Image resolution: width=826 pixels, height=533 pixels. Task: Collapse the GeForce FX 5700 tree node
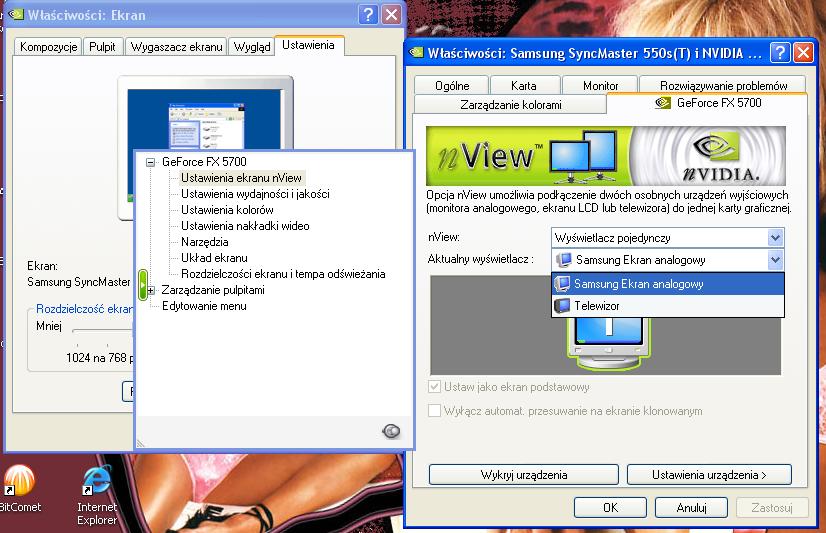(x=151, y=162)
